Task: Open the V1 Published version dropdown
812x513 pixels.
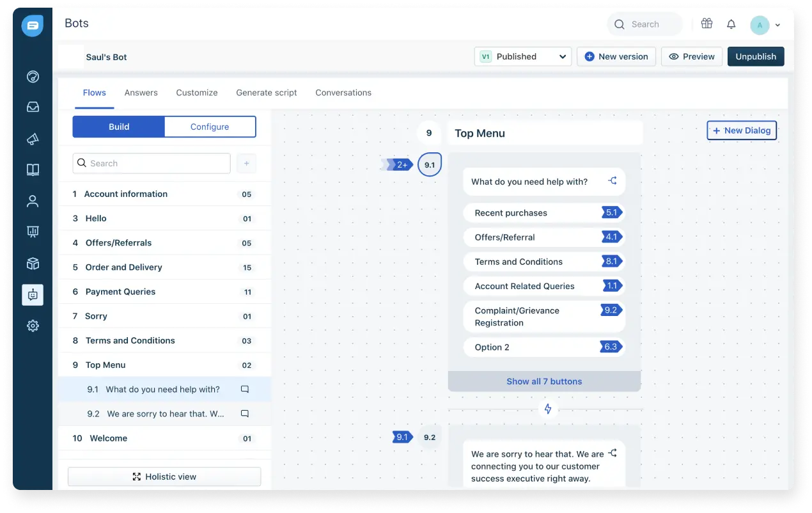Action: [x=523, y=56]
